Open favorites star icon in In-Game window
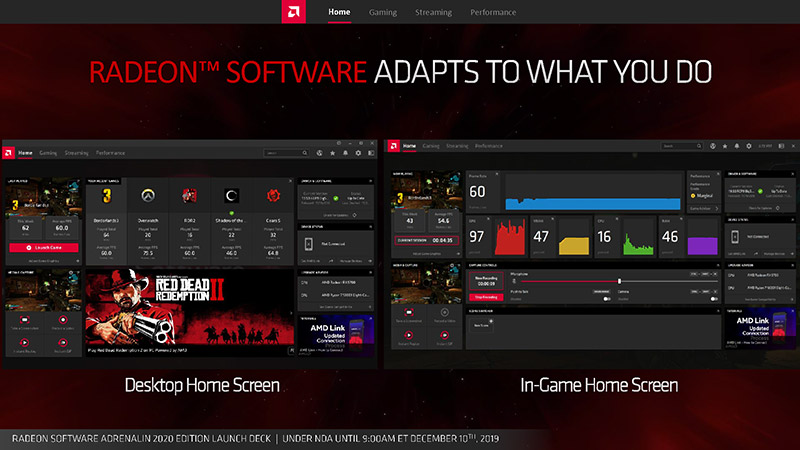 (x=724, y=146)
